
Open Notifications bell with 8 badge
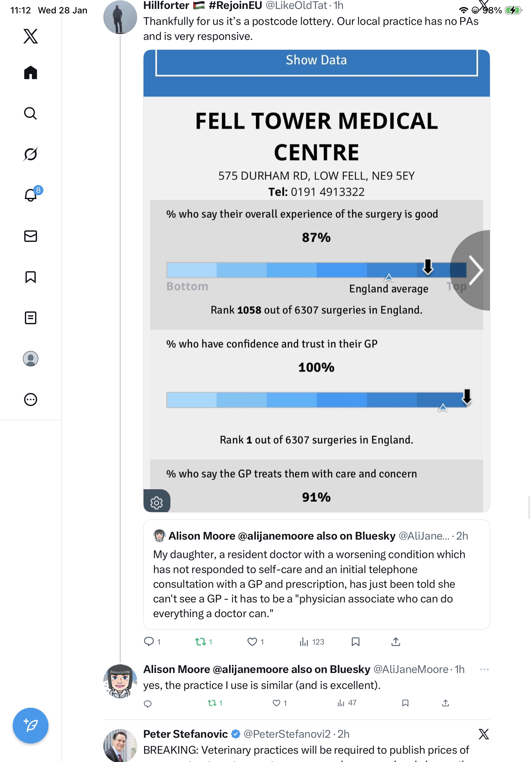pos(31,195)
